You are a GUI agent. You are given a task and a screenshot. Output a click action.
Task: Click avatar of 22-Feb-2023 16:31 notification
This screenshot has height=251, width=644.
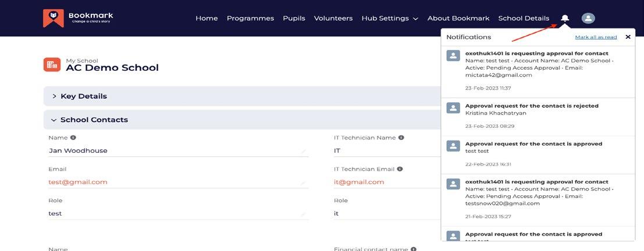point(453,146)
